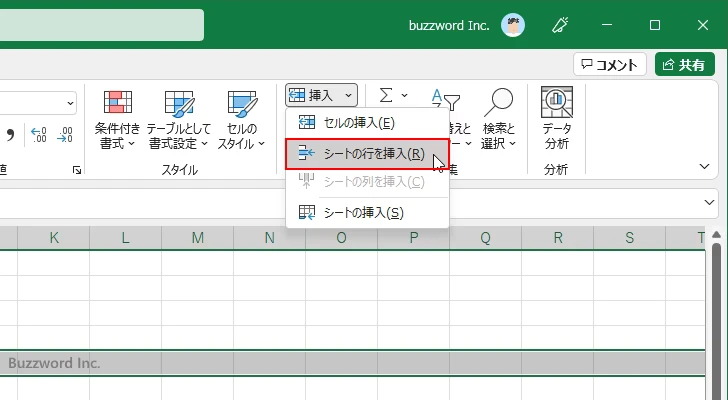Select column N header
The image size is (728, 400).
tap(269, 238)
